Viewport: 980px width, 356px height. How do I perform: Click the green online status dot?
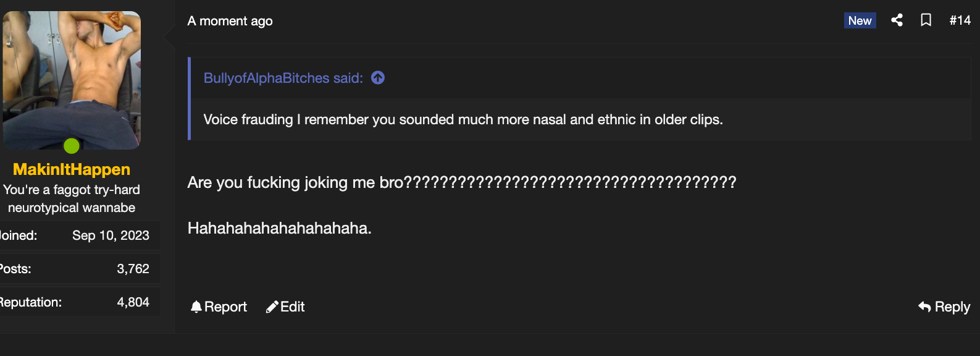pyautogui.click(x=72, y=146)
